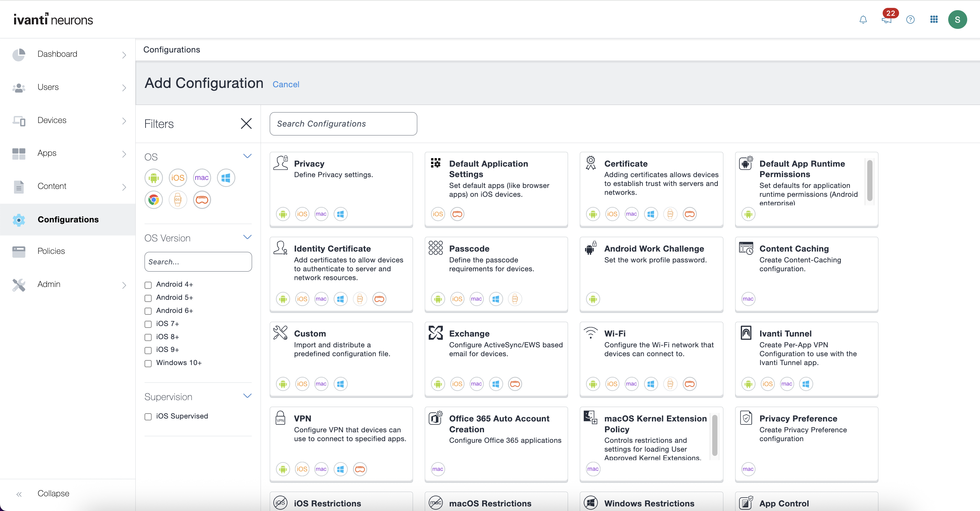Collapse the OS Version filter section
The height and width of the screenshot is (511, 980).
tap(247, 237)
